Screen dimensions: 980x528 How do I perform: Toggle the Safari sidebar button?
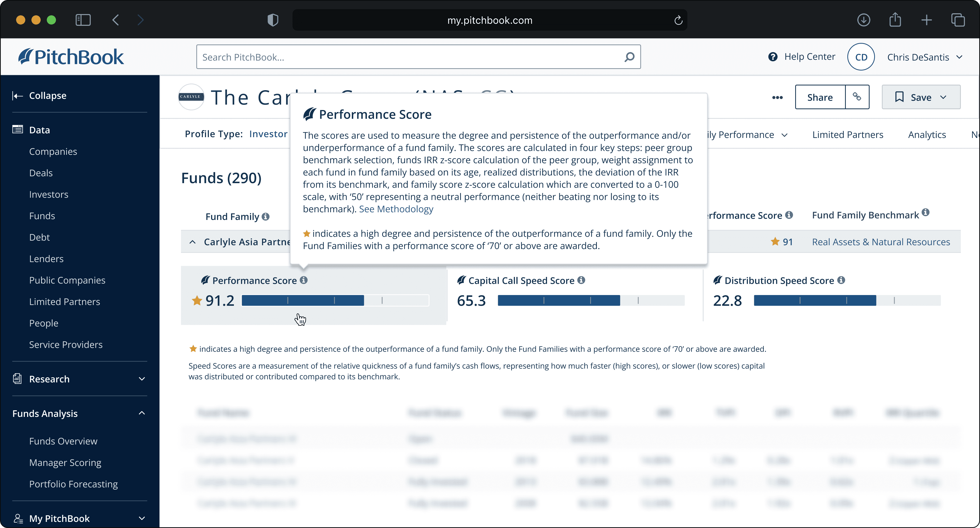click(x=83, y=20)
